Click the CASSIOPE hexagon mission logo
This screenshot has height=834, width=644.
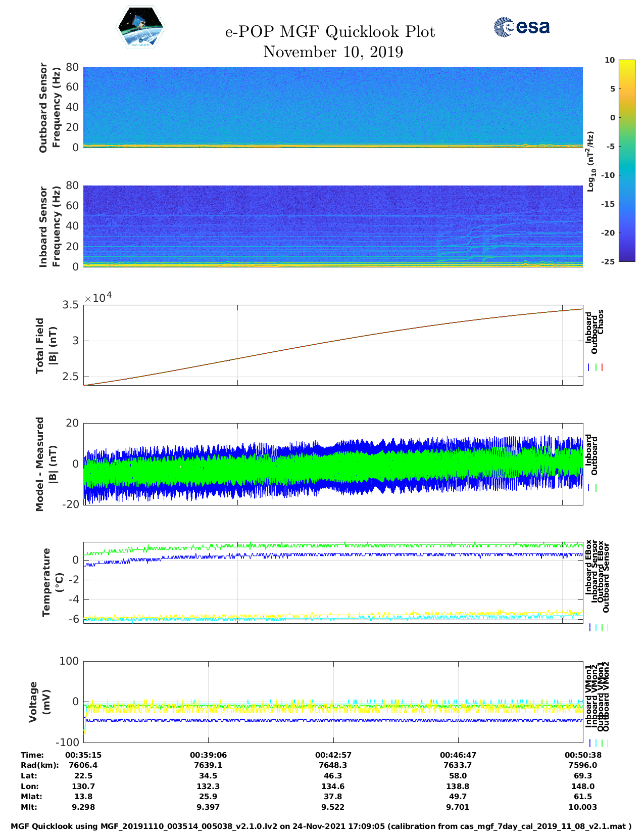coord(140,27)
